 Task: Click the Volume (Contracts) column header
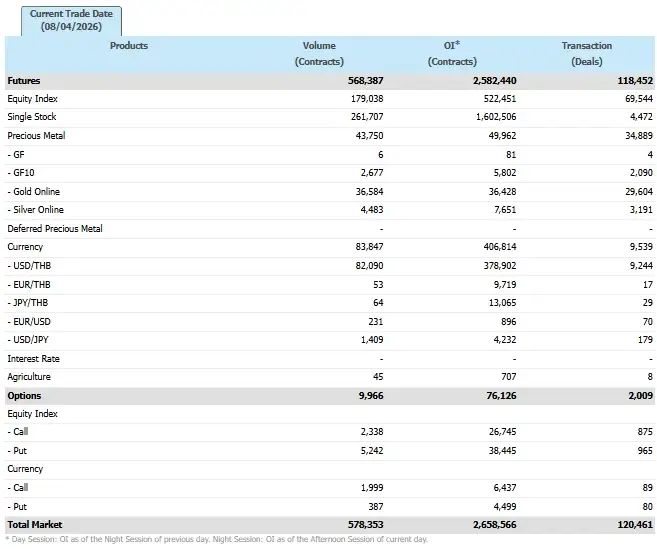click(319, 53)
